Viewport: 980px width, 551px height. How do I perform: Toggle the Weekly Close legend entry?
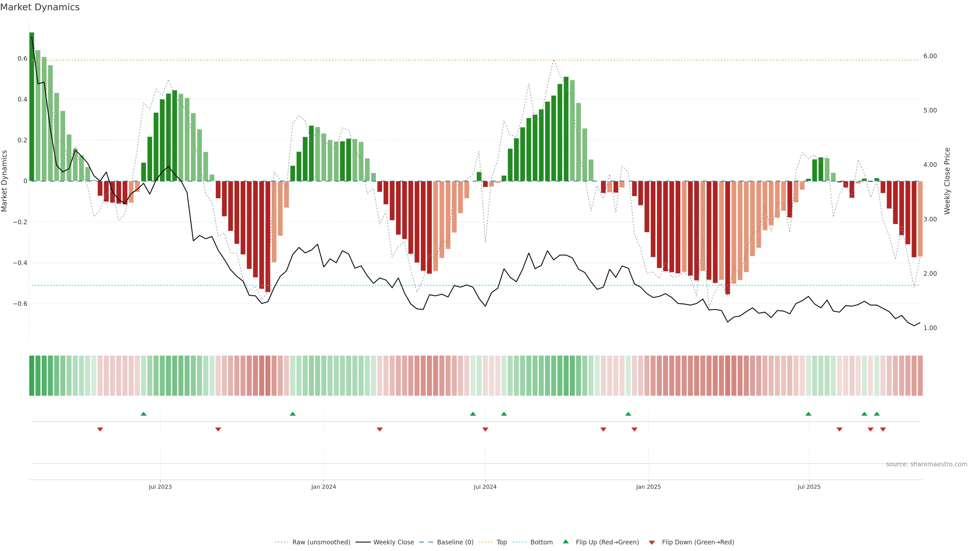[393, 542]
